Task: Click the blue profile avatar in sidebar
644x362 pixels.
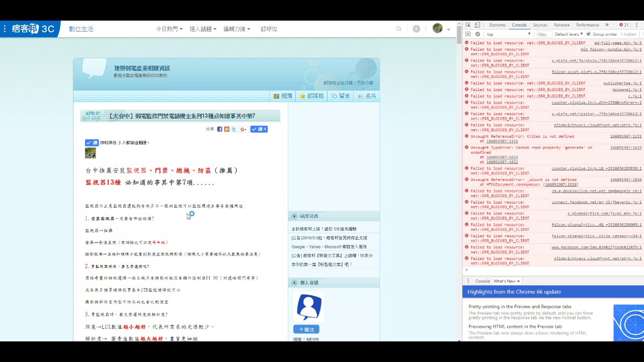Action: pos(309,307)
